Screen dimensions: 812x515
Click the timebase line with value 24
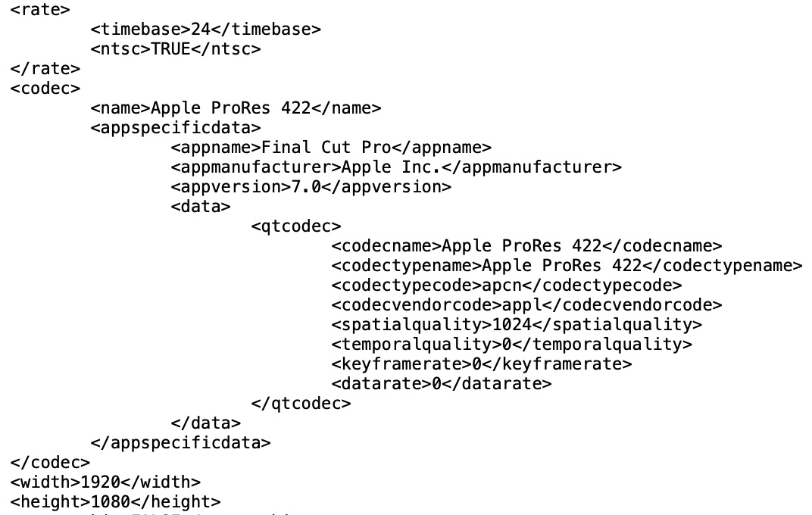(205, 30)
